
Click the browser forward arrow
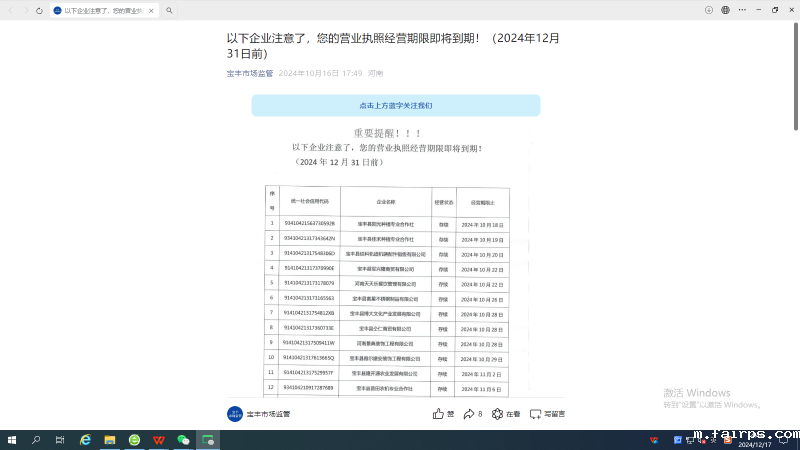[26, 10]
